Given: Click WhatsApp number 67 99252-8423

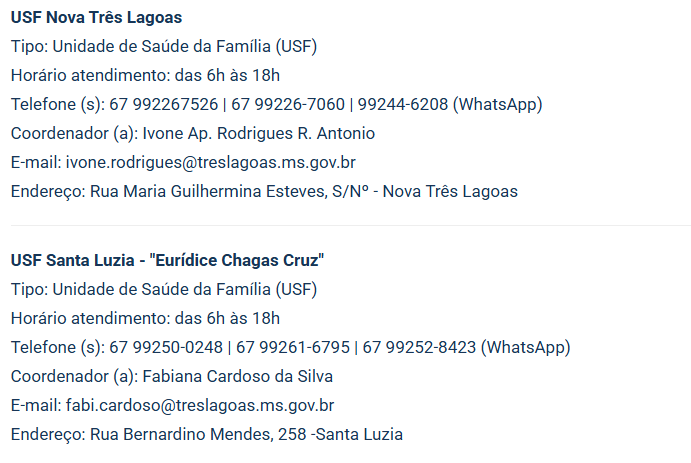Looking at the screenshot, I should (x=419, y=348).
